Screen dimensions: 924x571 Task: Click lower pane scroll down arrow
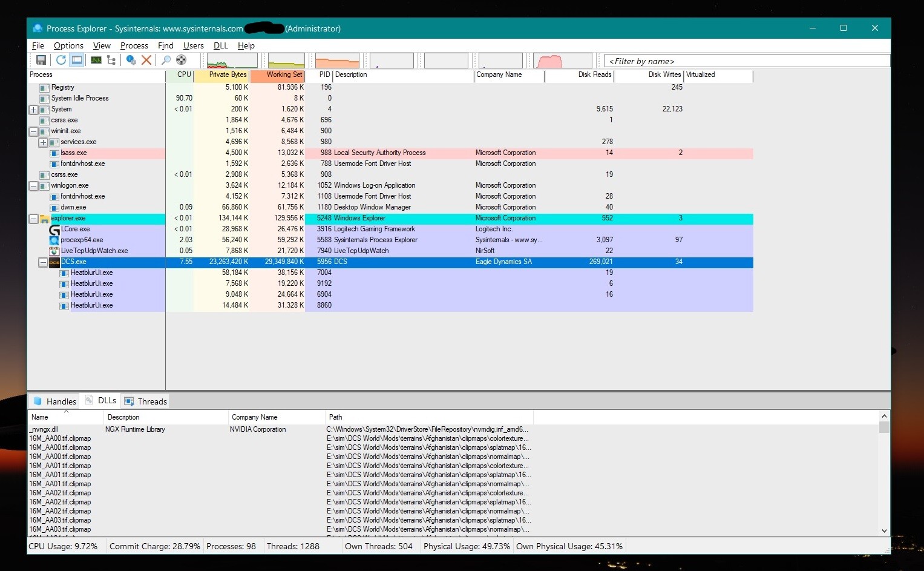[x=884, y=531]
